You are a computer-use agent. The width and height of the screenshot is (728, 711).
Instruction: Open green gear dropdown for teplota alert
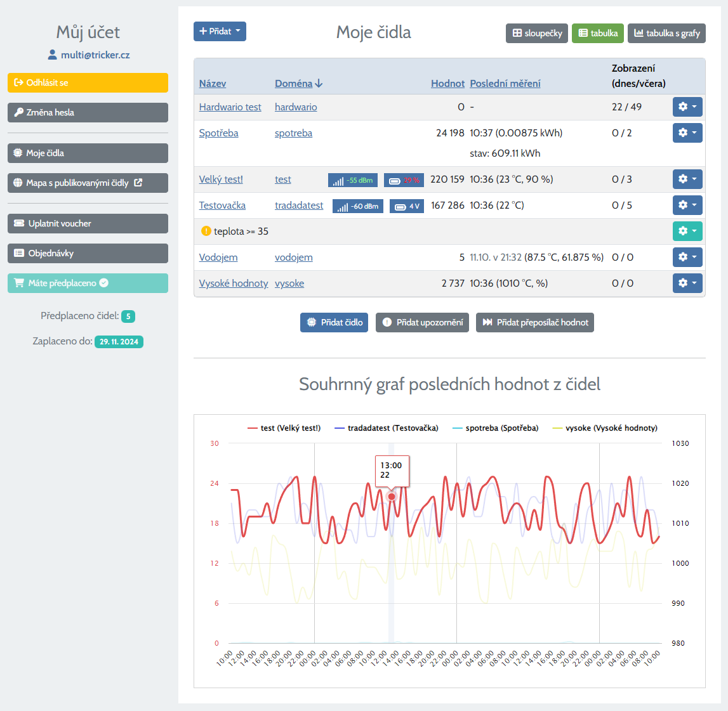[x=687, y=231]
